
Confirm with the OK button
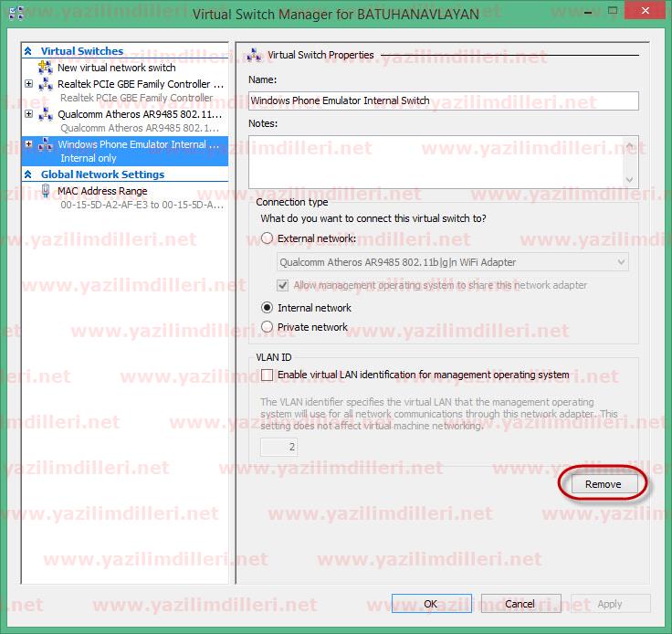(x=432, y=604)
